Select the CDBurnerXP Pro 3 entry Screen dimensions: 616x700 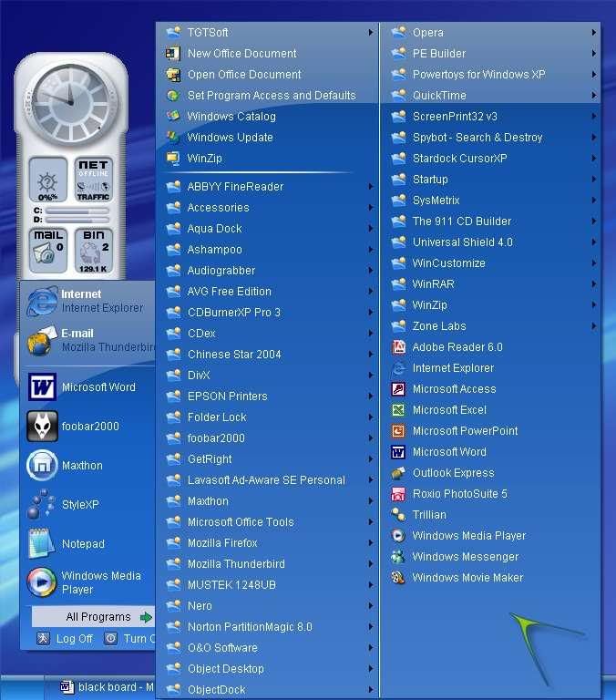pos(268,312)
